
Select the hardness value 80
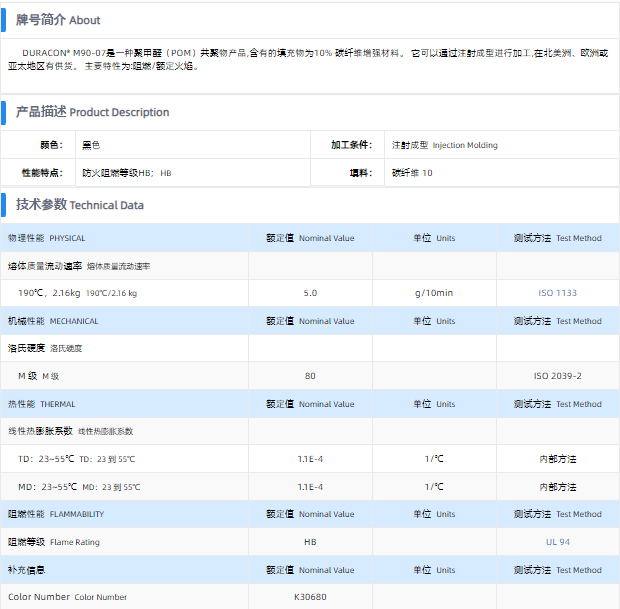[x=310, y=376]
